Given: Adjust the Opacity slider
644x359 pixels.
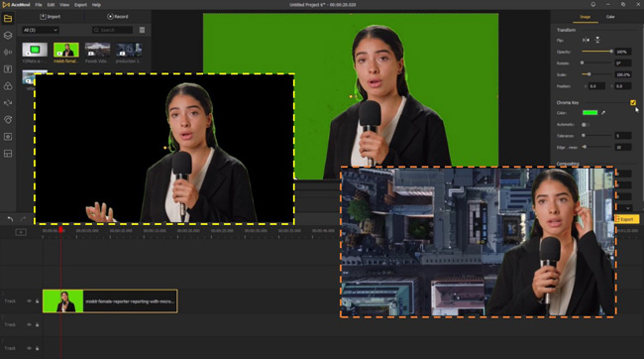Looking at the screenshot, I should pos(596,52).
